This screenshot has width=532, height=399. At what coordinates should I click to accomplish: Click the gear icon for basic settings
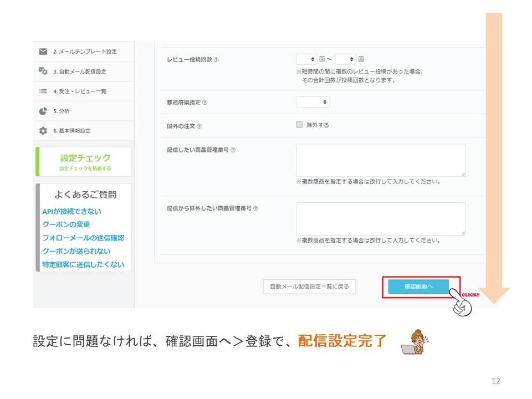point(43,131)
